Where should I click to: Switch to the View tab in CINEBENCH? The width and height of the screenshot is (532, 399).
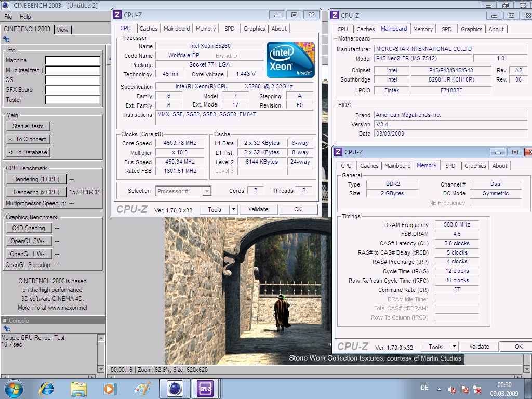(x=62, y=30)
